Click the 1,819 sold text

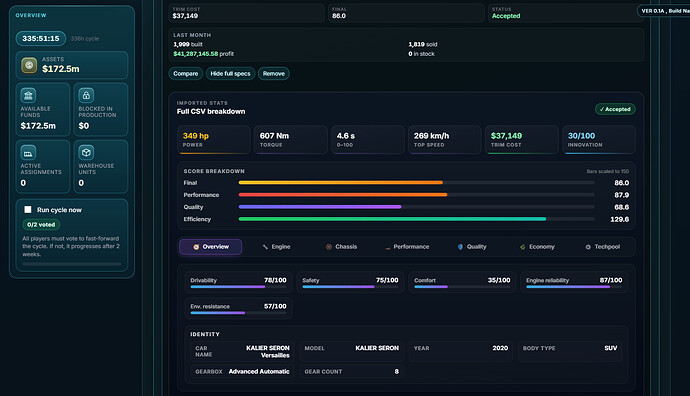(x=423, y=44)
